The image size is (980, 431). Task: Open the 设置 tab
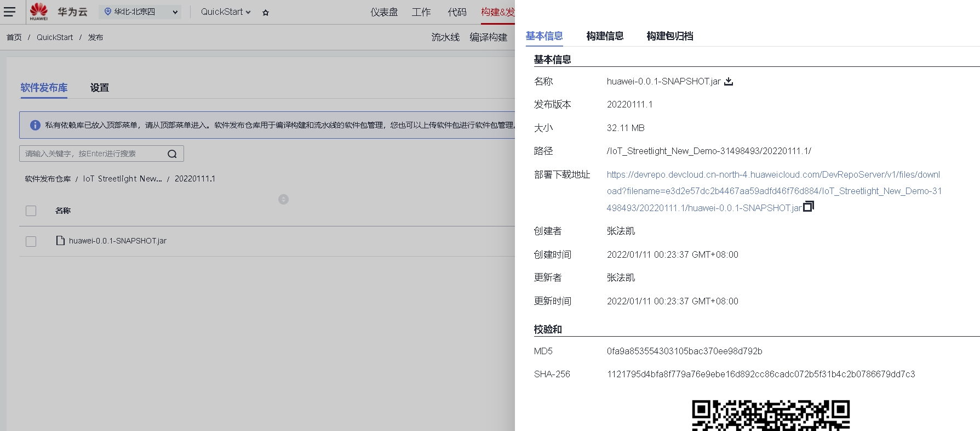pos(100,88)
